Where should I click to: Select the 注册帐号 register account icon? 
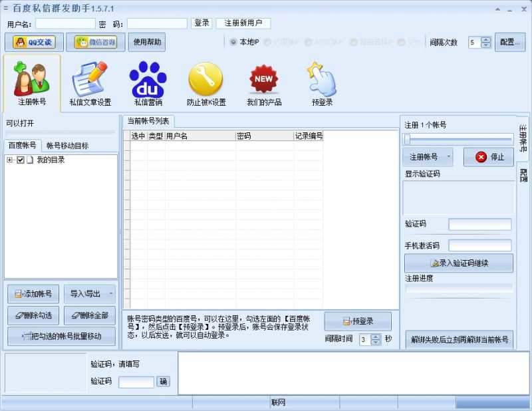click(31, 80)
